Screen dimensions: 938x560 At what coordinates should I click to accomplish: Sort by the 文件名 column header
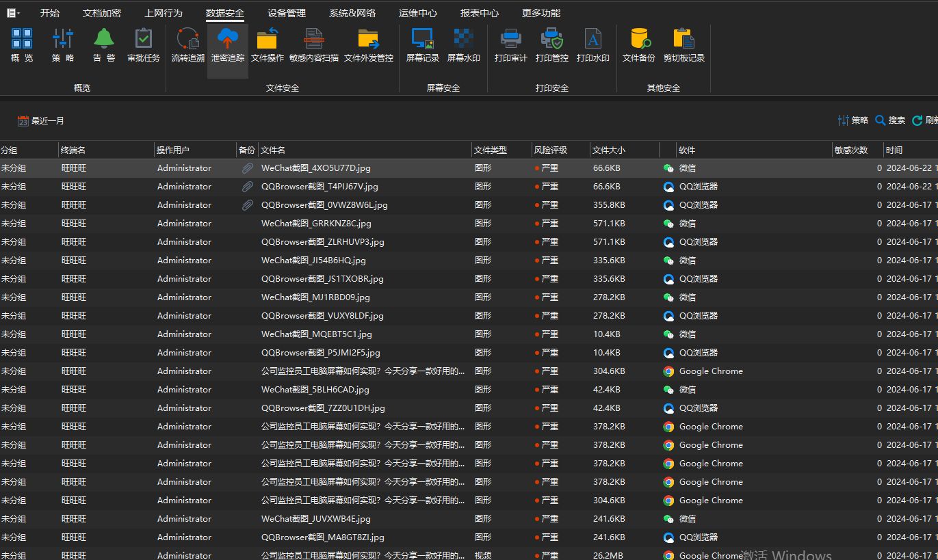pyautogui.click(x=365, y=150)
